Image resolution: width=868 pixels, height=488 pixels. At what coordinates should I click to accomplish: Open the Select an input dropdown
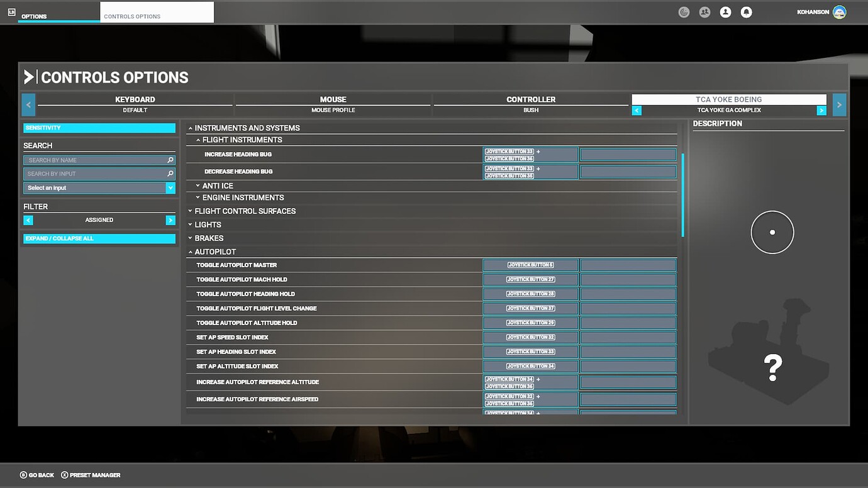point(170,188)
